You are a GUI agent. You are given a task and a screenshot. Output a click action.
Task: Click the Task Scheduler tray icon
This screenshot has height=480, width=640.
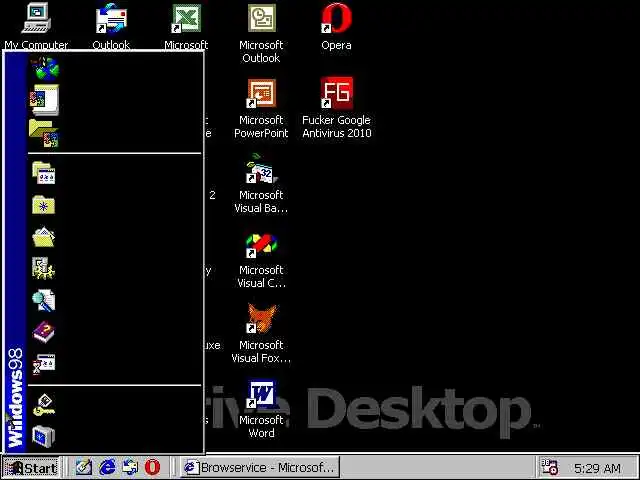[549, 467]
